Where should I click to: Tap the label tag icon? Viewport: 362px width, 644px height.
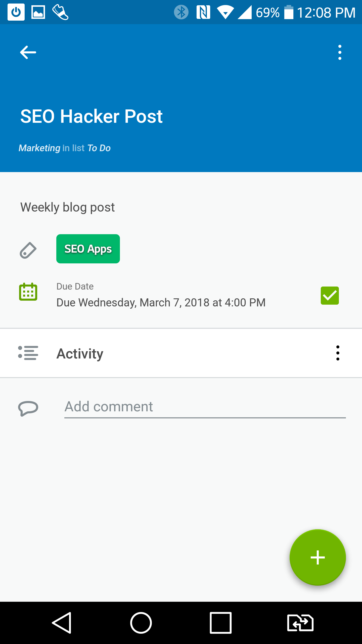(28, 250)
